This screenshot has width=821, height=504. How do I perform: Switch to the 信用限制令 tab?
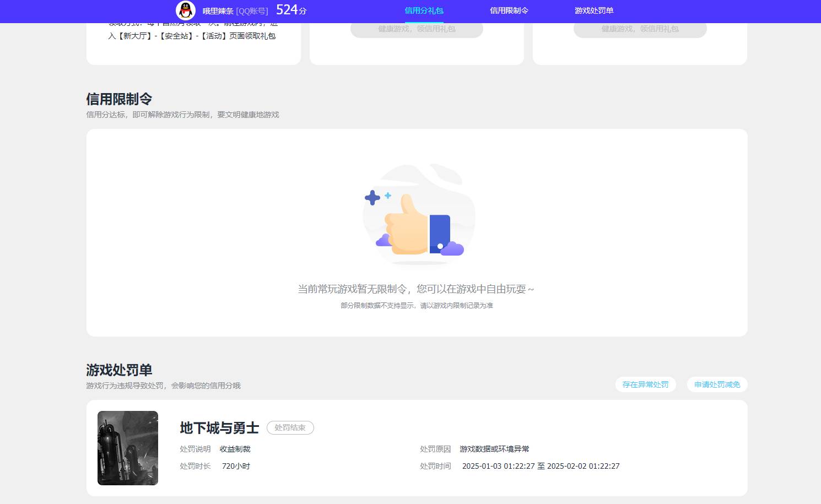click(x=509, y=10)
